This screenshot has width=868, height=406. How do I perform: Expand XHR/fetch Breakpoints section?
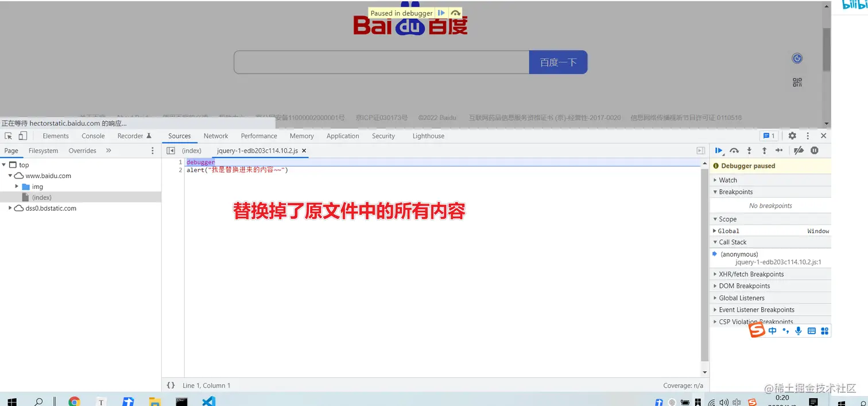[x=770, y=274]
